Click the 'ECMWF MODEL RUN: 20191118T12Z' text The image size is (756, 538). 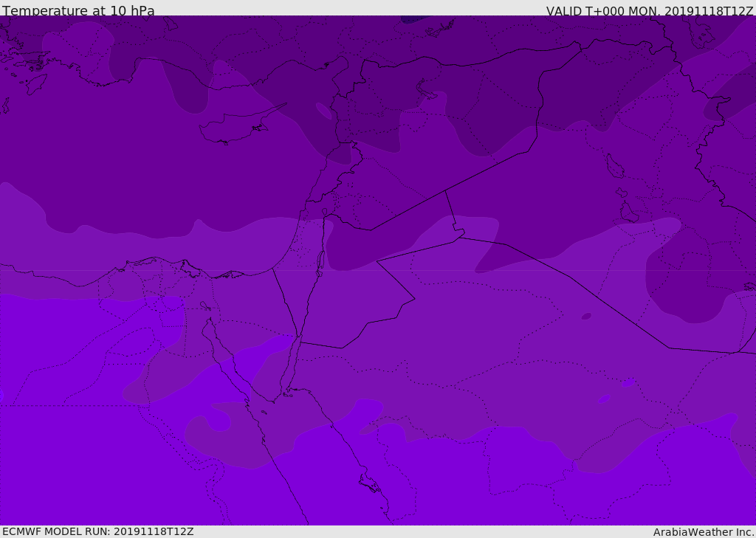(x=98, y=532)
